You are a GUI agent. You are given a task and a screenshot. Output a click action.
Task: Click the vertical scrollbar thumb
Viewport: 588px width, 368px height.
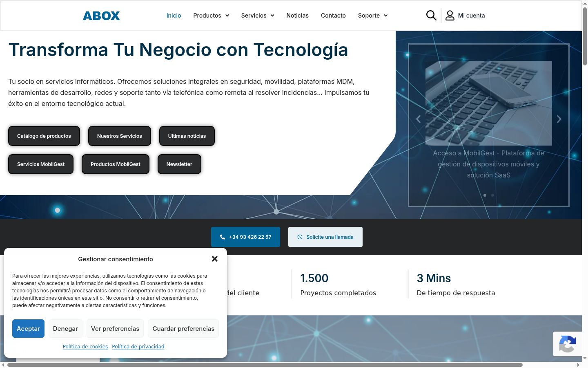pos(585,36)
